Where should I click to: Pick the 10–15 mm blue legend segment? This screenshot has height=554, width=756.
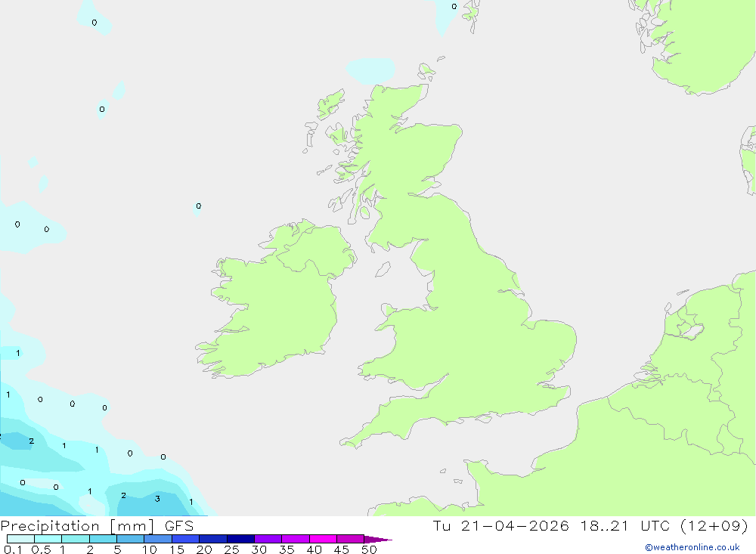click(x=158, y=539)
